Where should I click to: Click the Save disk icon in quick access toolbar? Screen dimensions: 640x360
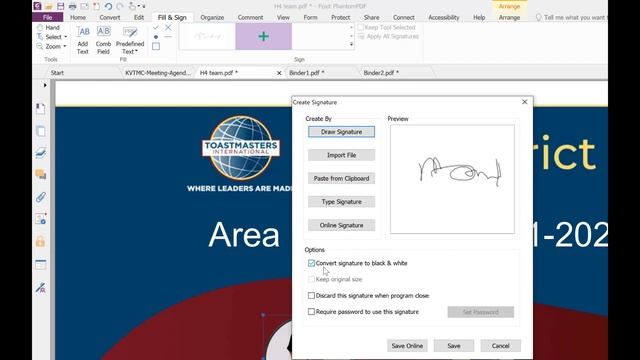60,6
